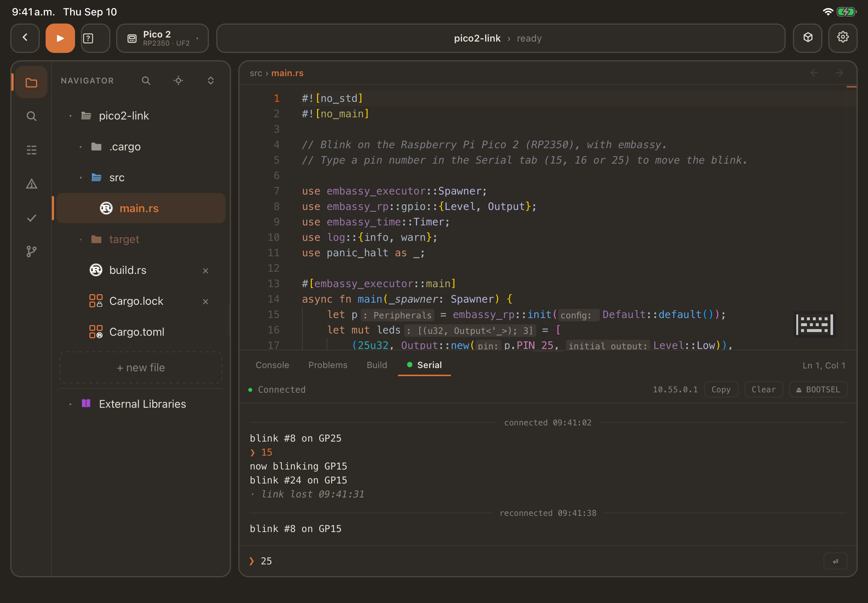Click the locate current file crosshair icon
This screenshot has width=868, height=603.
[x=178, y=81]
